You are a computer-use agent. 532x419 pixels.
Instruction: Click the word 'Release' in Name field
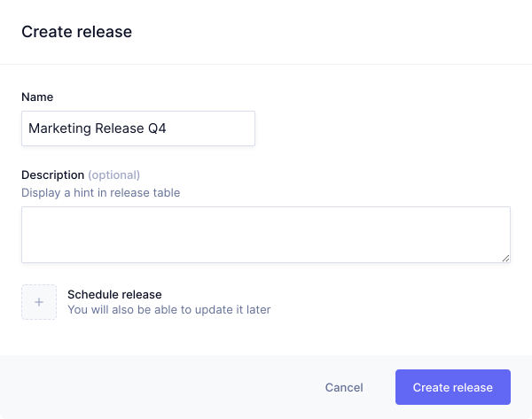tap(118, 128)
